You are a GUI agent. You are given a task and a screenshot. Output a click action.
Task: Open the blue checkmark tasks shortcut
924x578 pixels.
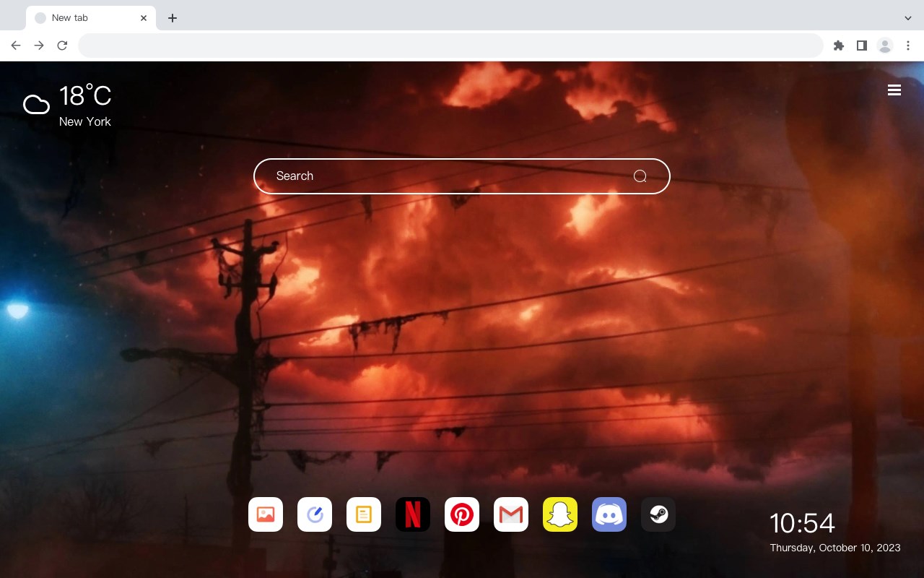pos(315,514)
